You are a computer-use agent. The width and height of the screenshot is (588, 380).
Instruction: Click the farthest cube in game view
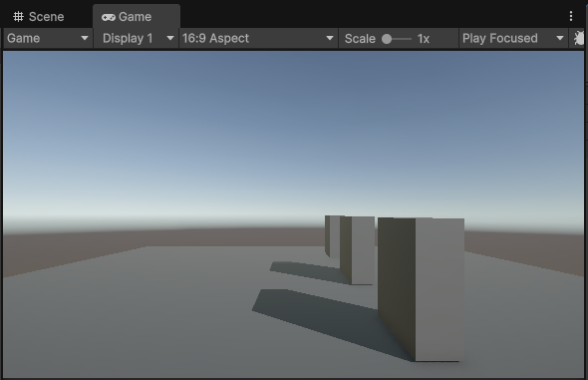[332, 235]
